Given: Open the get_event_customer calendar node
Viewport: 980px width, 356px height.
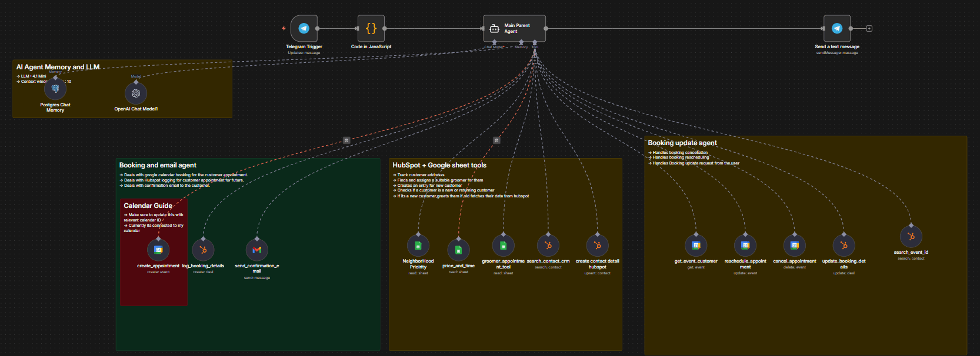Looking at the screenshot, I should [x=696, y=245].
